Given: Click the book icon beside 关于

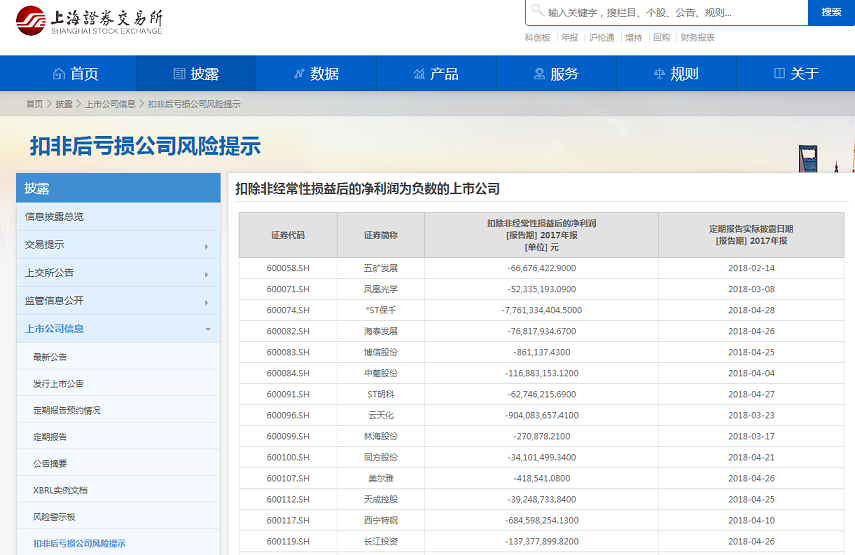Looking at the screenshot, I should coord(779,74).
